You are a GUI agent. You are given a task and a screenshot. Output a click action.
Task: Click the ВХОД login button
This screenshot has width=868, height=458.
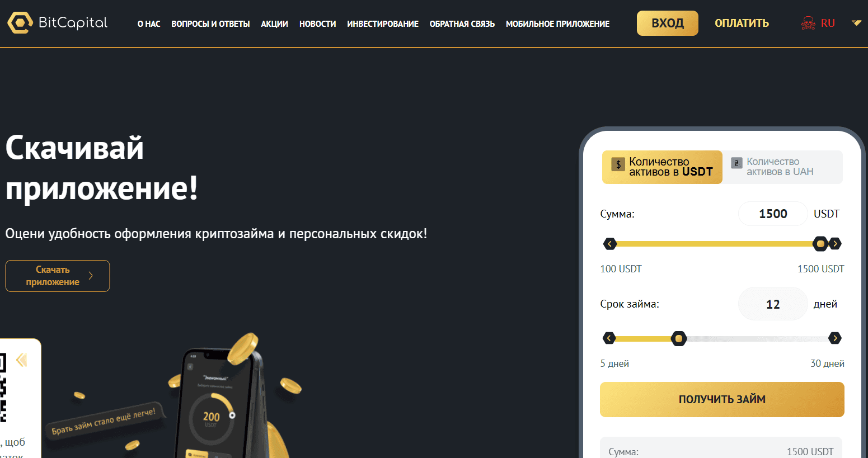click(x=668, y=23)
